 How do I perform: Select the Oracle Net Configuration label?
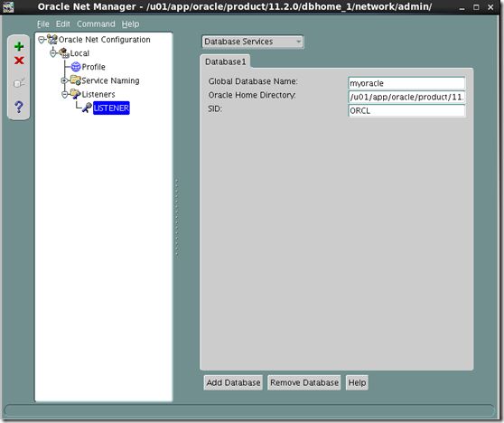click(x=105, y=40)
